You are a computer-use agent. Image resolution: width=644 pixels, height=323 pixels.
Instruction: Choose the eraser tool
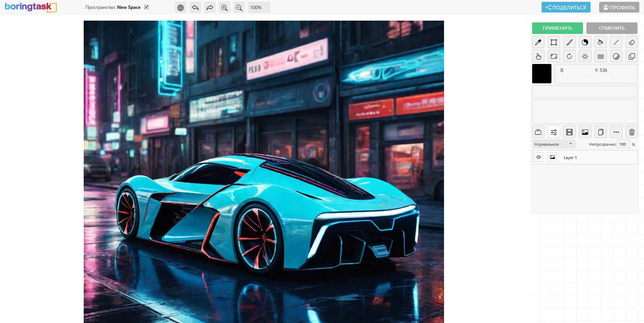tap(631, 42)
